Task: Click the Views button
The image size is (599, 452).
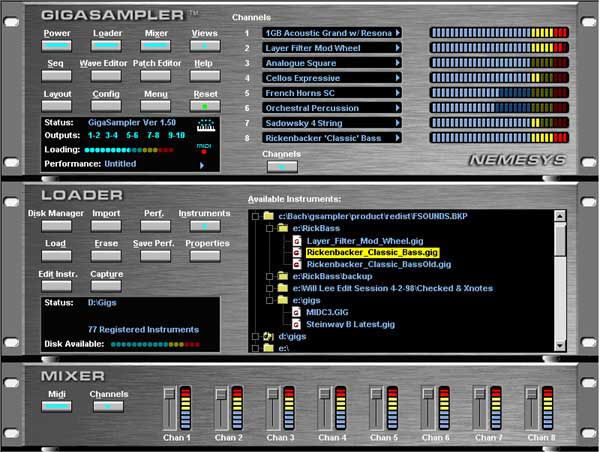Action: 205,46
